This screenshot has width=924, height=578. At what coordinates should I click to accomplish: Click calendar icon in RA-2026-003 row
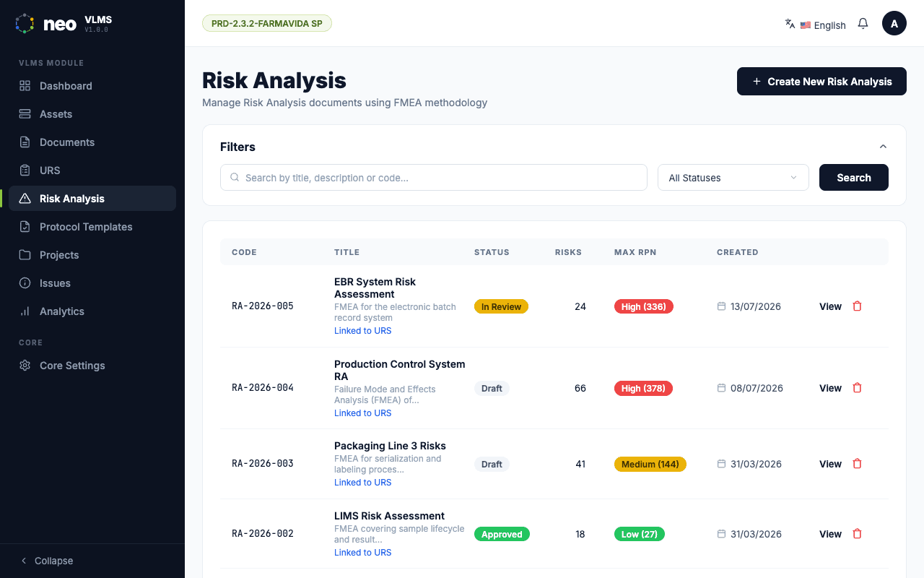[x=721, y=464]
